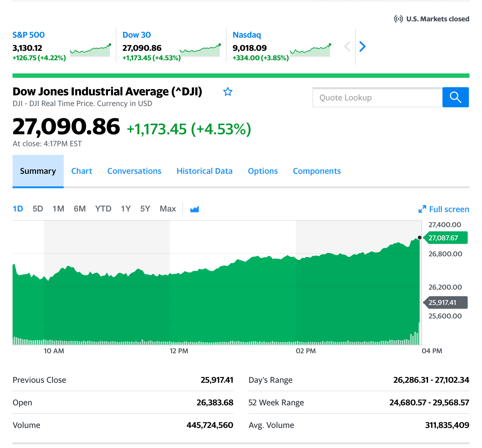Switch chart type via area chart icon
The image size is (482, 448).
[195, 209]
